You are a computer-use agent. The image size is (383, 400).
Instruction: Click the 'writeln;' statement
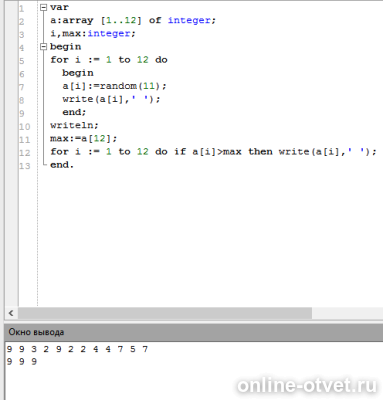coord(74,125)
